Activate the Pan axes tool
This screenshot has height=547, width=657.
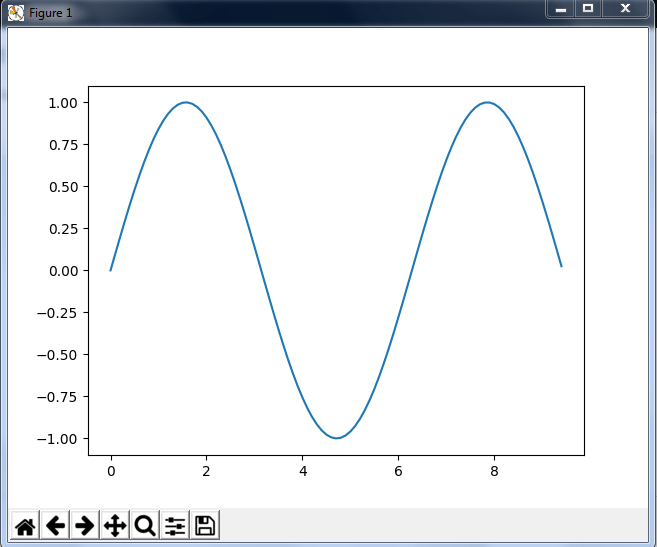[x=115, y=525]
